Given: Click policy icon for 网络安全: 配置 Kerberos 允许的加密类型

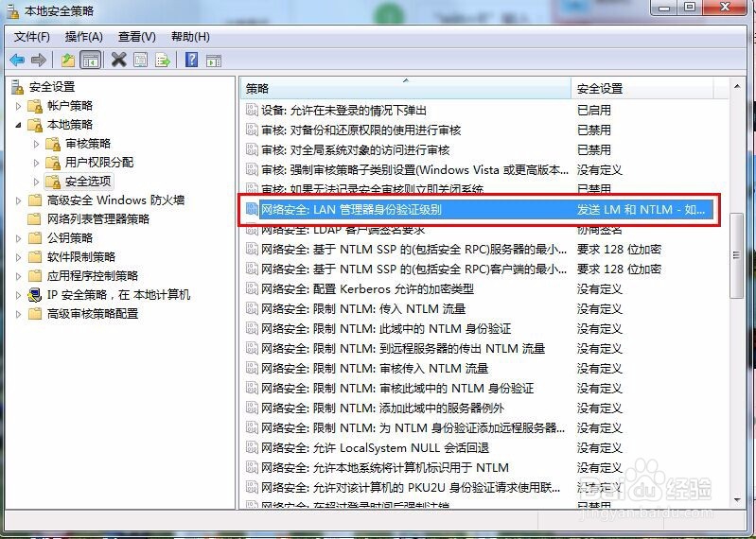Looking at the screenshot, I should tap(252, 288).
